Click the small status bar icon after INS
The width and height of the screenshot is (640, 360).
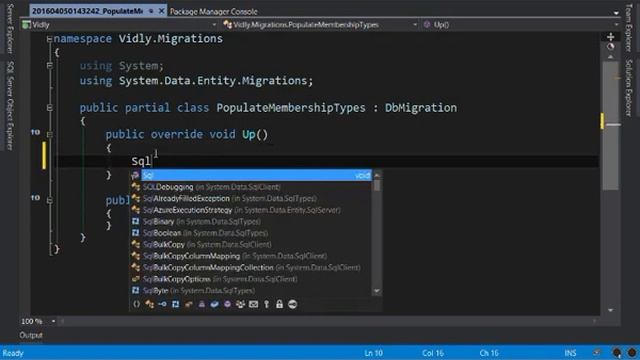597,352
